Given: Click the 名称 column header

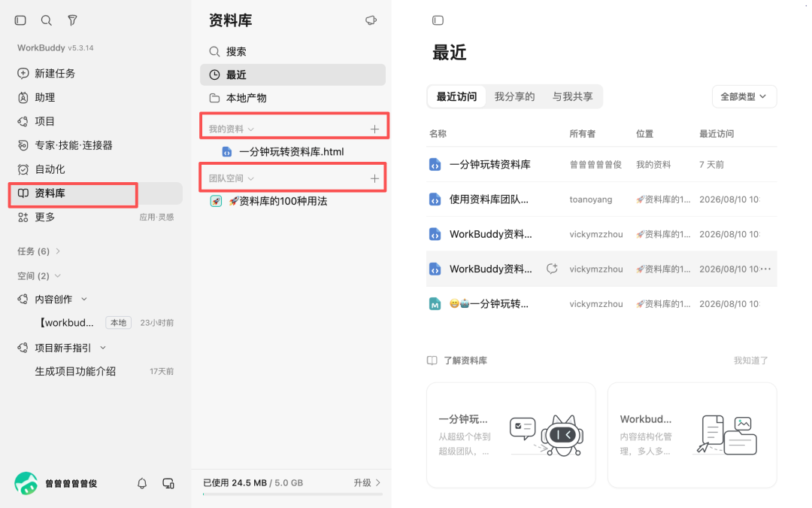Looking at the screenshot, I should (438, 134).
